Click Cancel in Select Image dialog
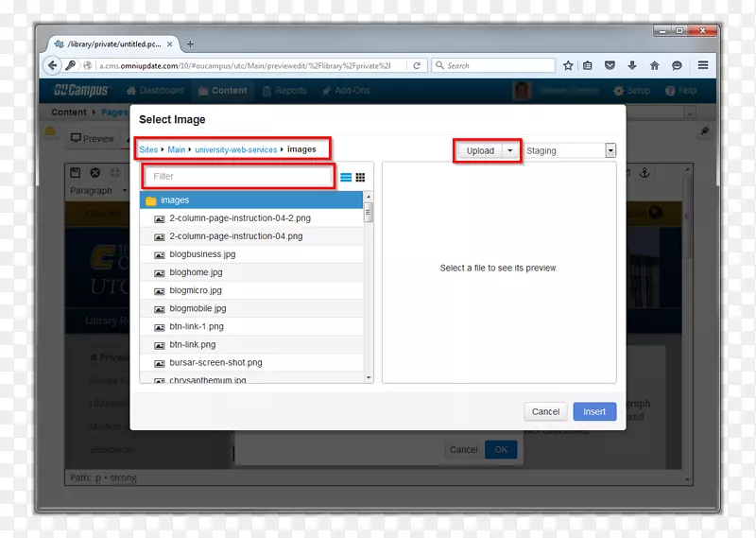The width and height of the screenshot is (756, 538). point(545,411)
